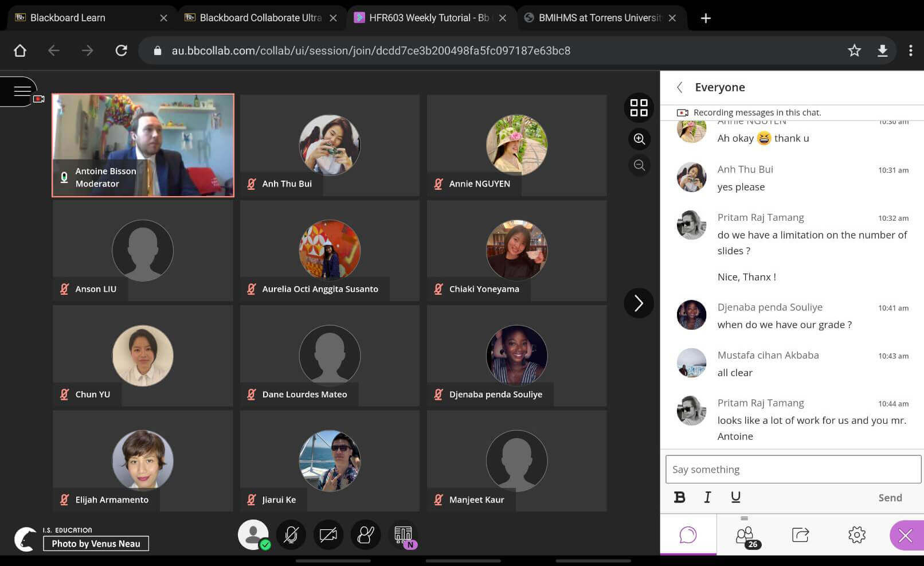
Task: Select Dane Lourdes Mateo participant tile
Action: pyautogui.click(x=330, y=356)
